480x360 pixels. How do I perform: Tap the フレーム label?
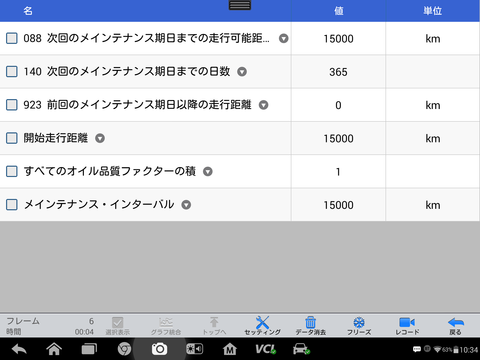tap(23, 321)
